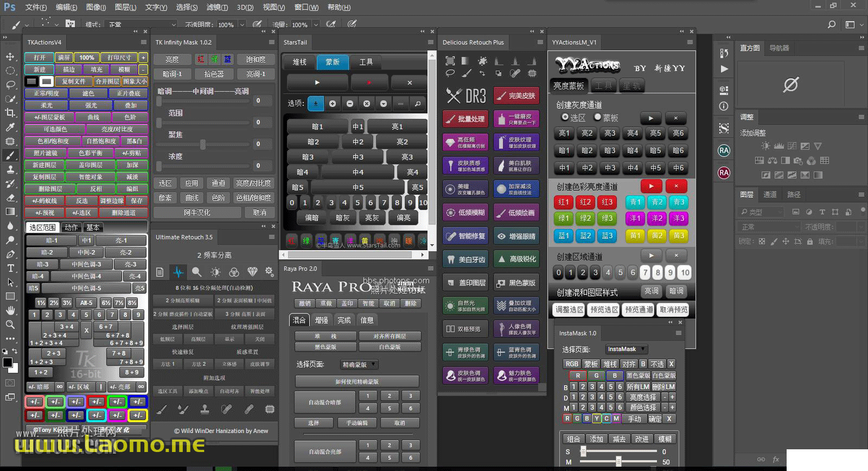Toggle the layer filter switch in Layers panel
This screenshot has height=471, width=868.
[x=862, y=212]
